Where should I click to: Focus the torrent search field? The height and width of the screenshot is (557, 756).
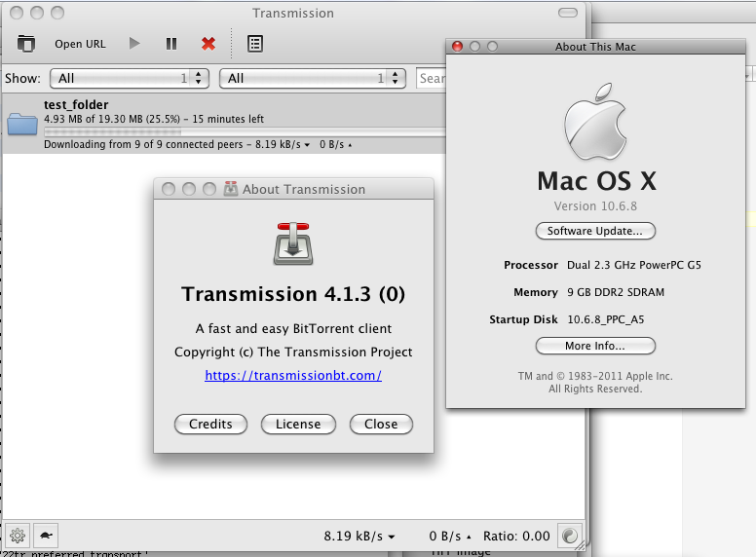coord(431,78)
